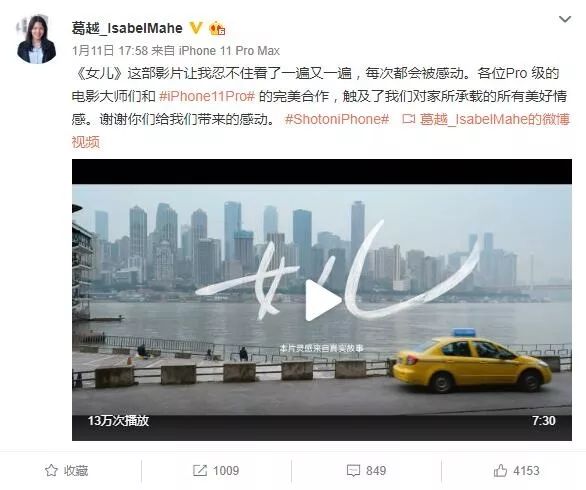Click the iPhone 11 Pro Max source link
The width and height of the screenshot is (586, 490).
coord(229,50)
